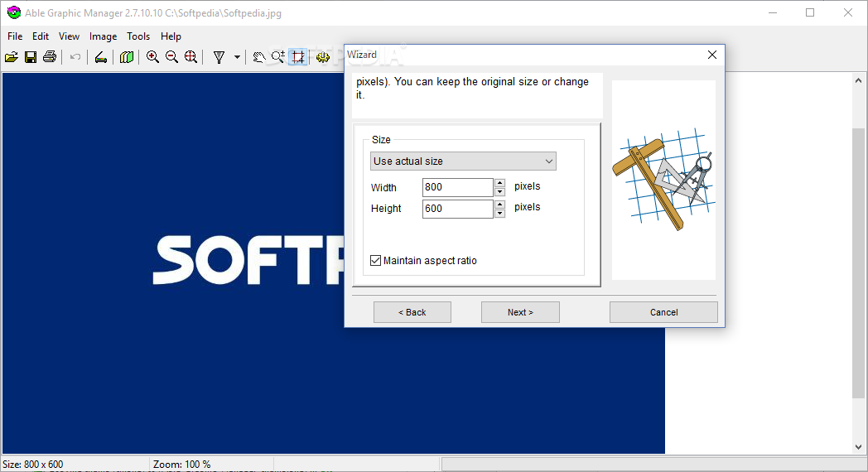Cancel the Wizard dialog
This screenshot has width=868, height=472.
point(663,312)
